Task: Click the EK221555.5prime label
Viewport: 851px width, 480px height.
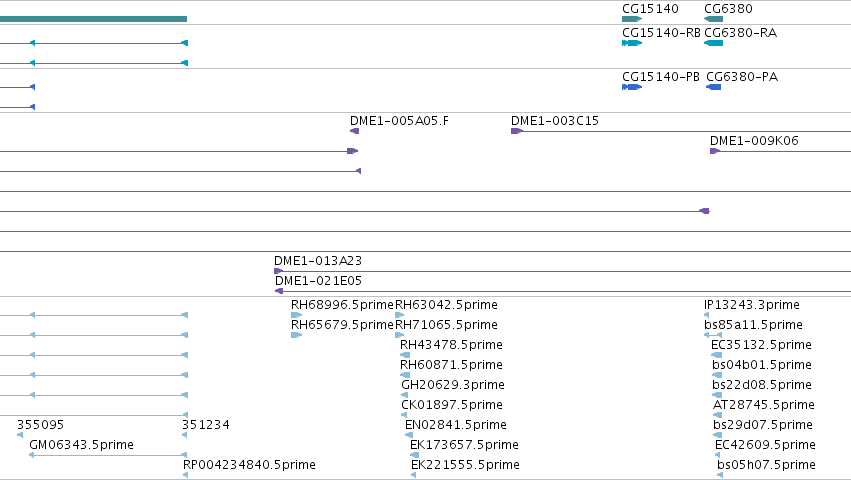Action: point(465,465)
